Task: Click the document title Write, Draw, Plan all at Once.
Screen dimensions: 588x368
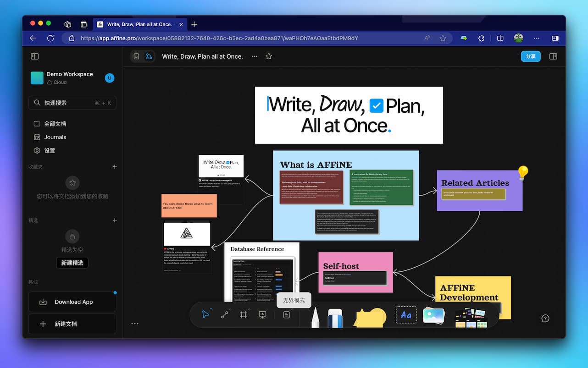Action: click(x=202, y=56)
